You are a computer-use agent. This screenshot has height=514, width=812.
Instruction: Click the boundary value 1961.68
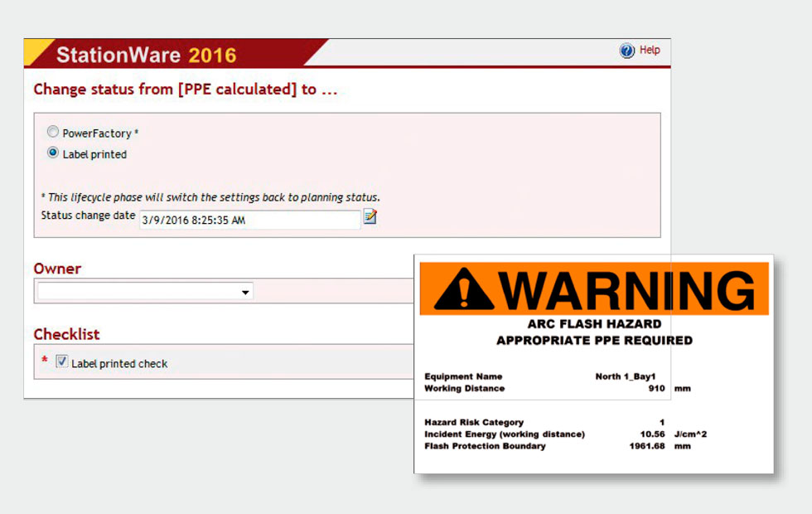(x=647, y=446)
